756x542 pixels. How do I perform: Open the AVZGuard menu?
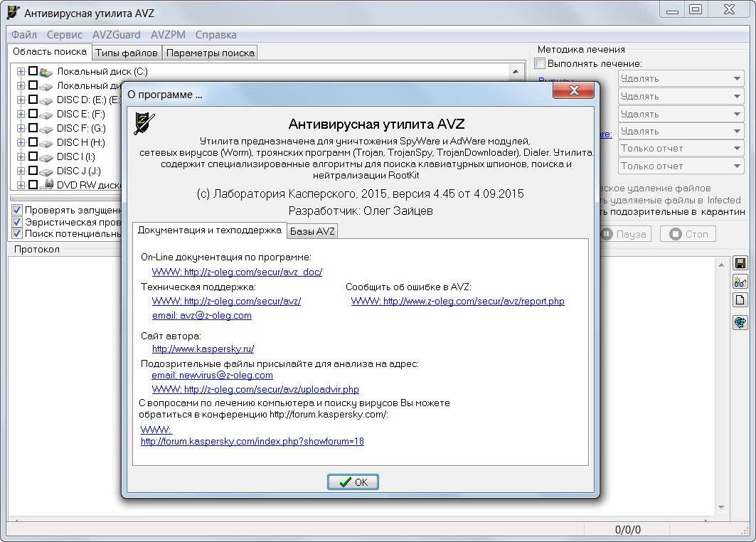tap(116, 35)
